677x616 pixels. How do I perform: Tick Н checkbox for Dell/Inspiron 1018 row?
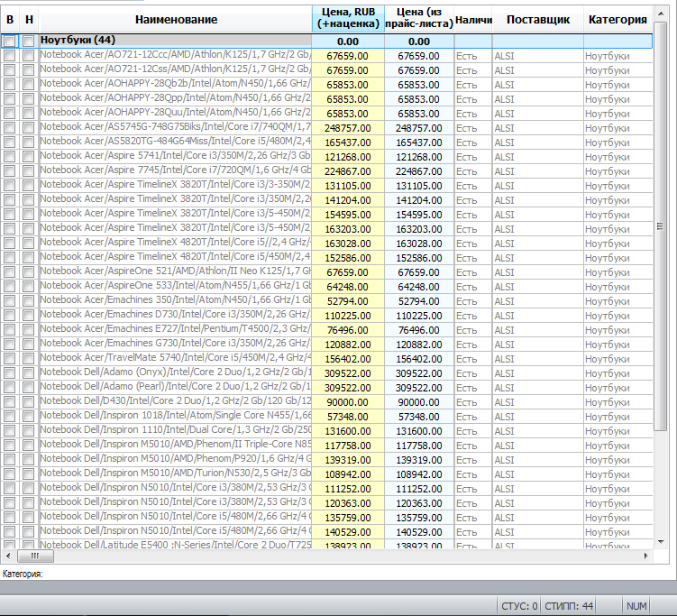[29, 417]
